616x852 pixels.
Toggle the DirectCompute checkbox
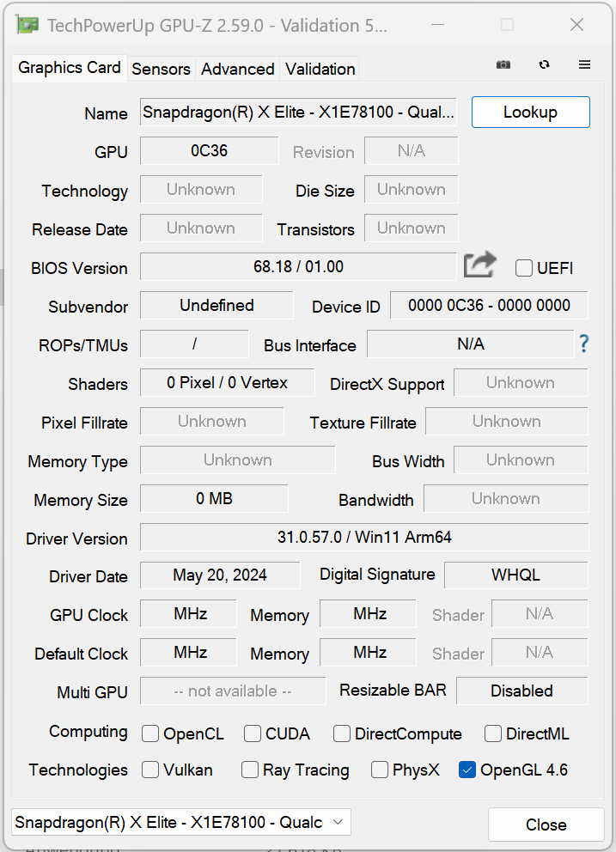pos(341,733)
